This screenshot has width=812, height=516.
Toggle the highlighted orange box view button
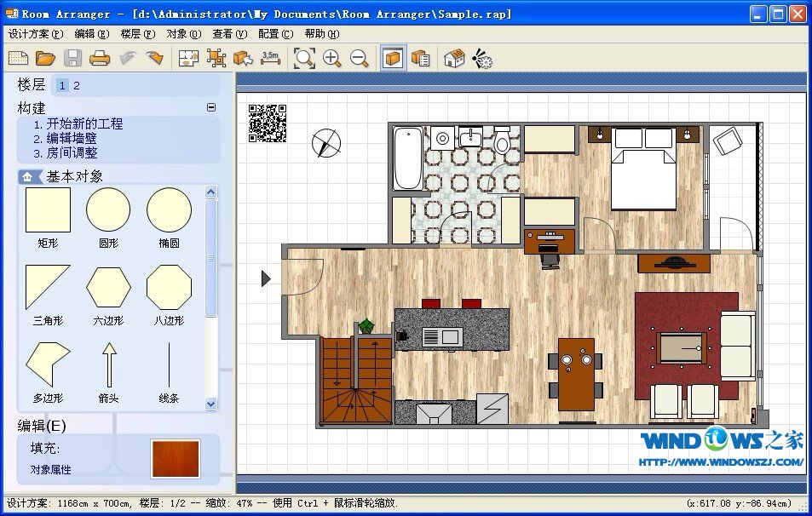393,58
